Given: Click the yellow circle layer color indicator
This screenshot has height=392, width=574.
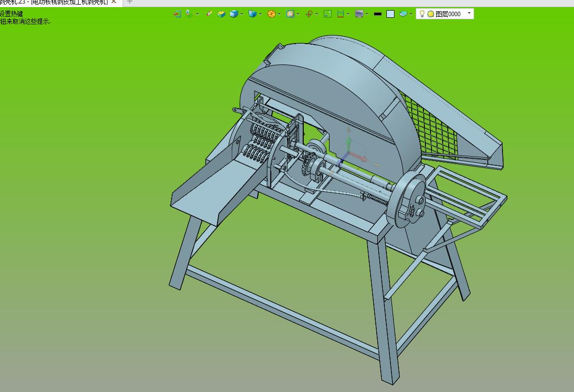Looking at the screenshot, I should 431,14.
